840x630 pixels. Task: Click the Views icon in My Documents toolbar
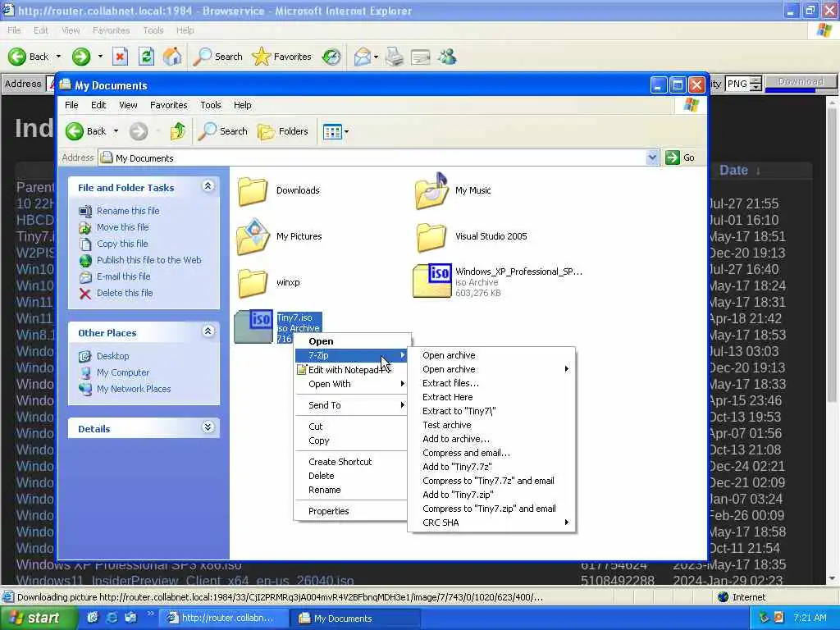coord(332,131)
